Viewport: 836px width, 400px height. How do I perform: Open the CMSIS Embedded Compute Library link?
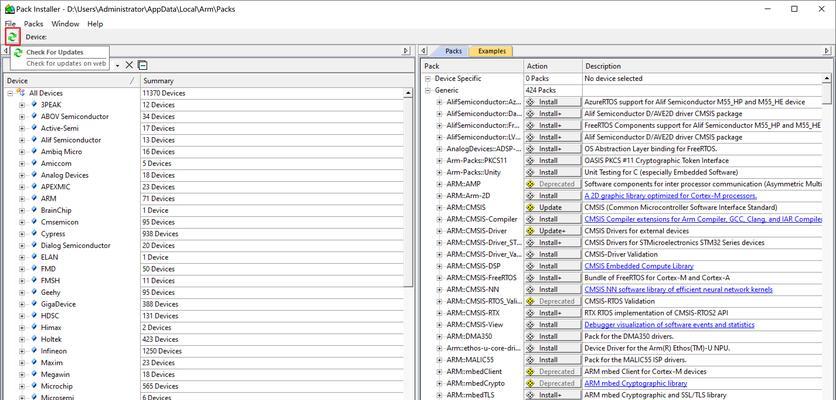click(639, 266)
